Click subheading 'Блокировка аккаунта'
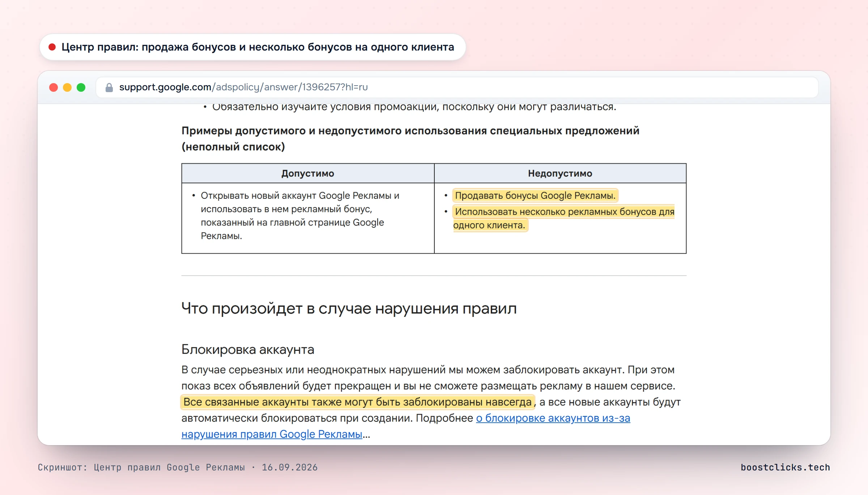The width and height of the screenshot is (868, 495). click(x=248, y=349)
